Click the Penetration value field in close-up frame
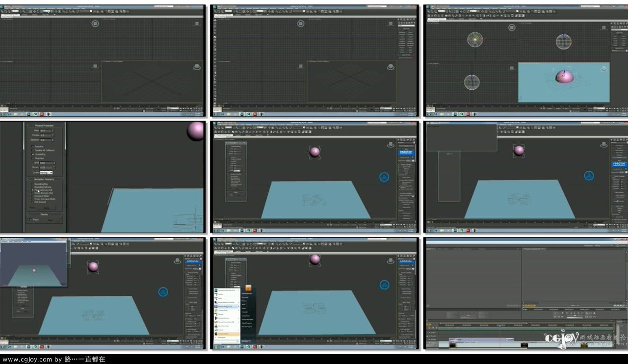 pyautogui.click(x=46, y=167)
